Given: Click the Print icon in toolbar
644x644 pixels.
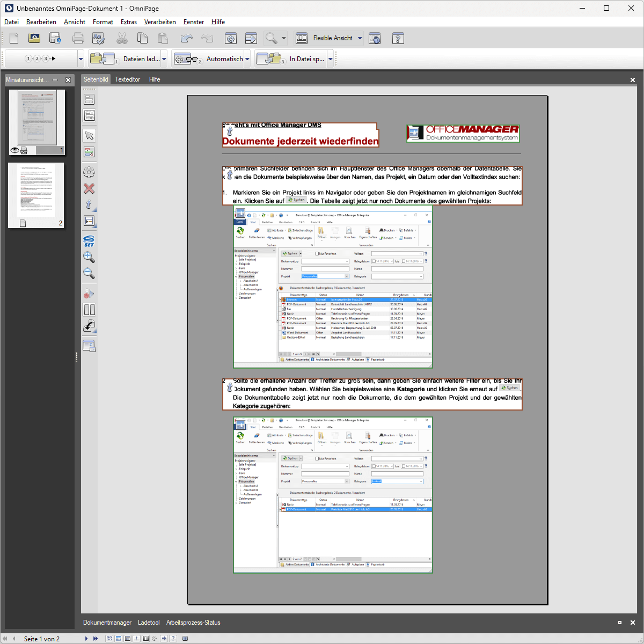Looking at the screenshot, I should 78,38.
